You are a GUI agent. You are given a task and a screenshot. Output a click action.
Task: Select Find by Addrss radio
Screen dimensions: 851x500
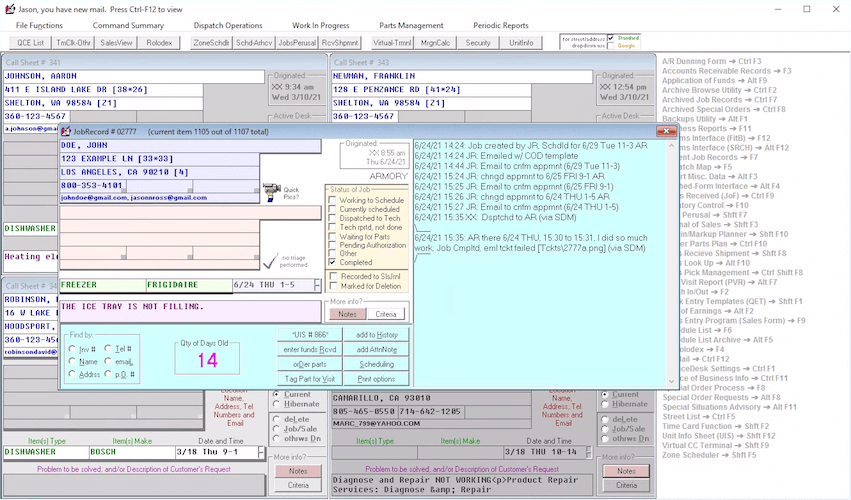click(x=72, y=374)
